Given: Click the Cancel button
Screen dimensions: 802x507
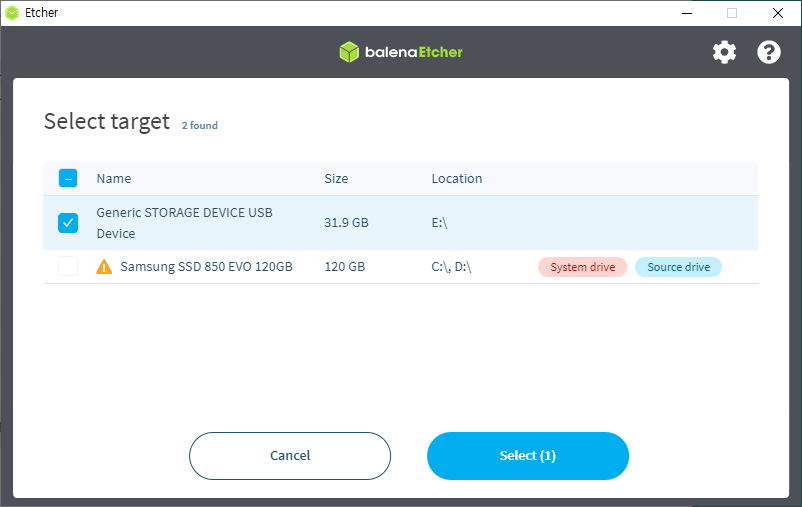Looking at the screenshot, I should pyautogui.click(x=290, y=456).
